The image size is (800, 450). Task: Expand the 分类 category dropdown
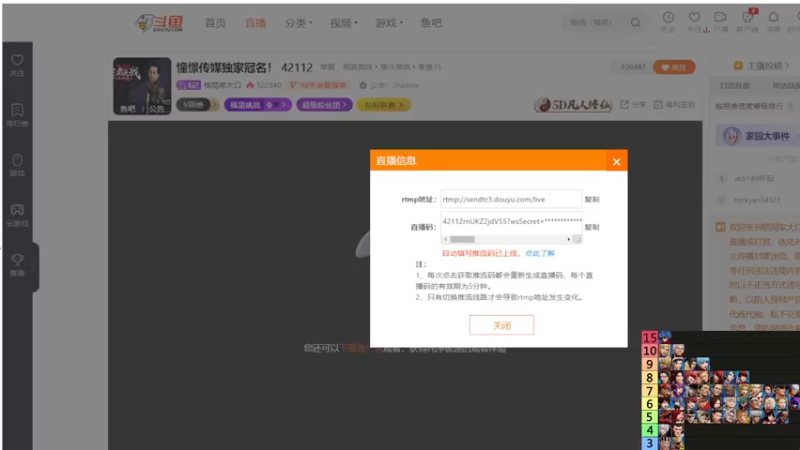(x=298, y=23)
